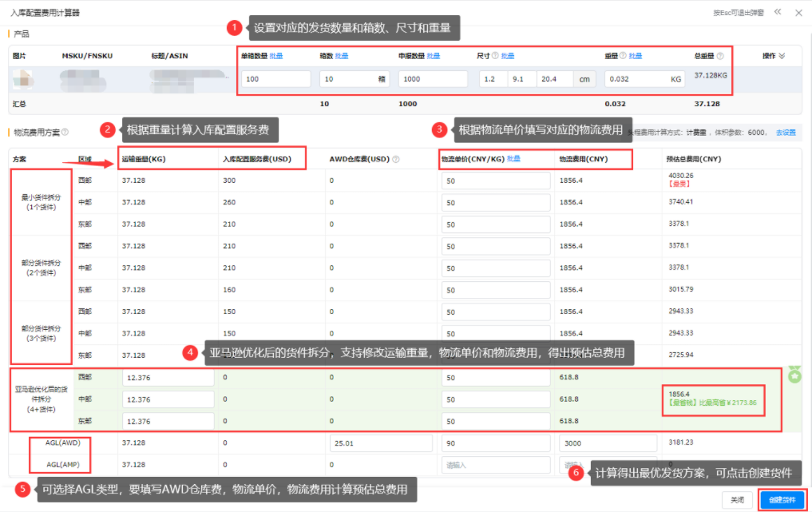Select the 预估总费用(CNY) column header

[693, 159]
